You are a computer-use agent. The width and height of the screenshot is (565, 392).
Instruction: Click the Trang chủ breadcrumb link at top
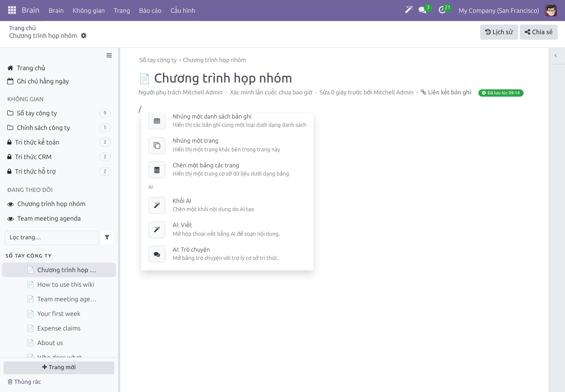click(x=22, y=28)
